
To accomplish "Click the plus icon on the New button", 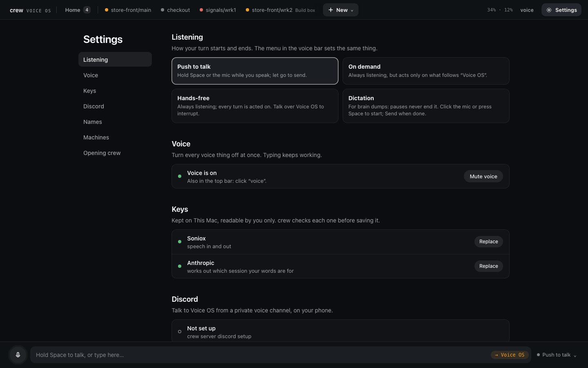I will [x=331, y=10].
